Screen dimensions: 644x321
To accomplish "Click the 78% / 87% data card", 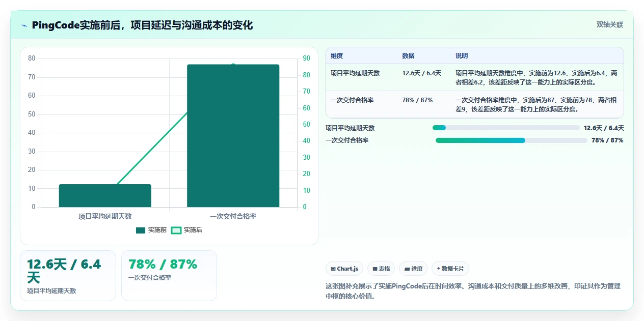I will click(169, 276).
